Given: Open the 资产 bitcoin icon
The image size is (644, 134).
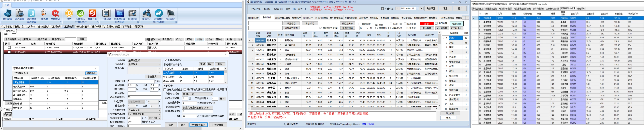Looking at the screenshot, I should pyautogui.click(x=69, y=15).
